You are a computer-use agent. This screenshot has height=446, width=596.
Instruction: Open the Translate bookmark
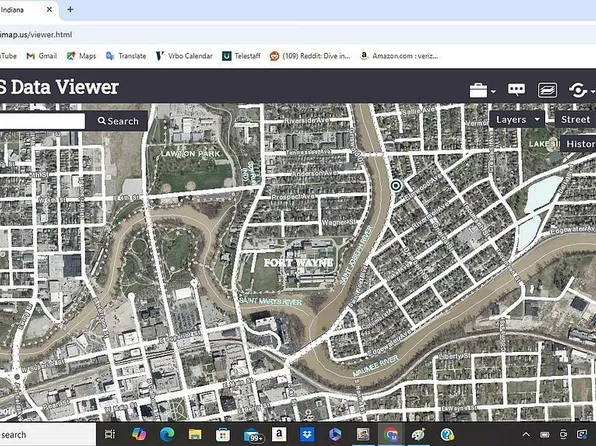[126, 56]
